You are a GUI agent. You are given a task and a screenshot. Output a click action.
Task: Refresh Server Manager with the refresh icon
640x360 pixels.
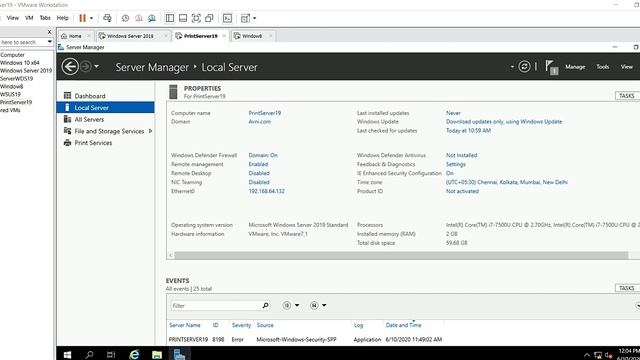click(x=524, y=67)
